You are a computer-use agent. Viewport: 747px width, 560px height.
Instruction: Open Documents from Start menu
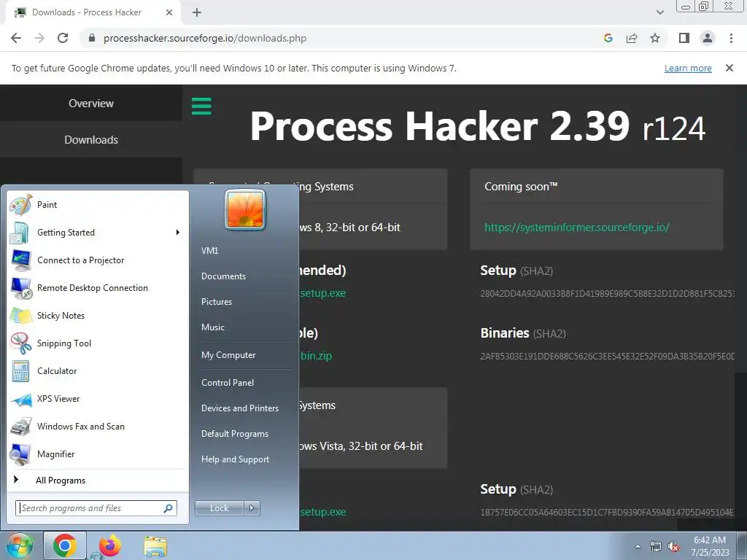[223, 276]
